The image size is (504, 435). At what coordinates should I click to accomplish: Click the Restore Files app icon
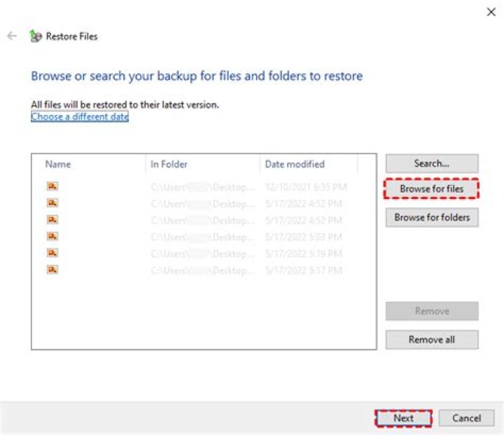(36, 36)
